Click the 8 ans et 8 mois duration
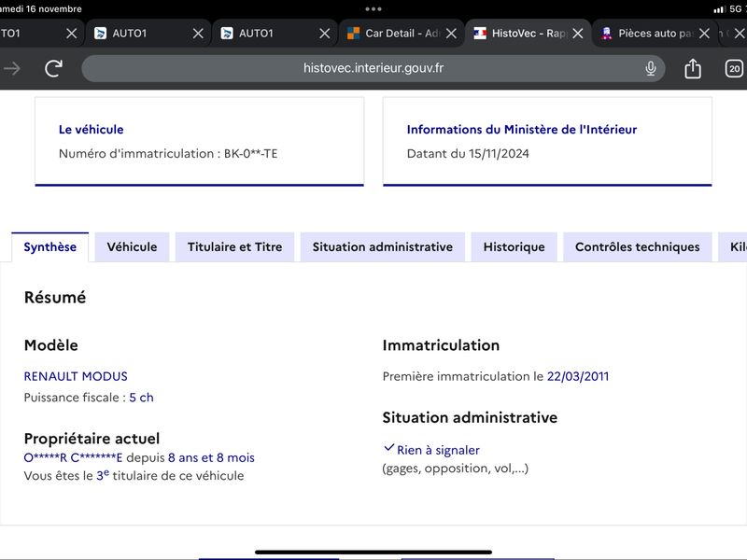 click(x=212, y=458)
